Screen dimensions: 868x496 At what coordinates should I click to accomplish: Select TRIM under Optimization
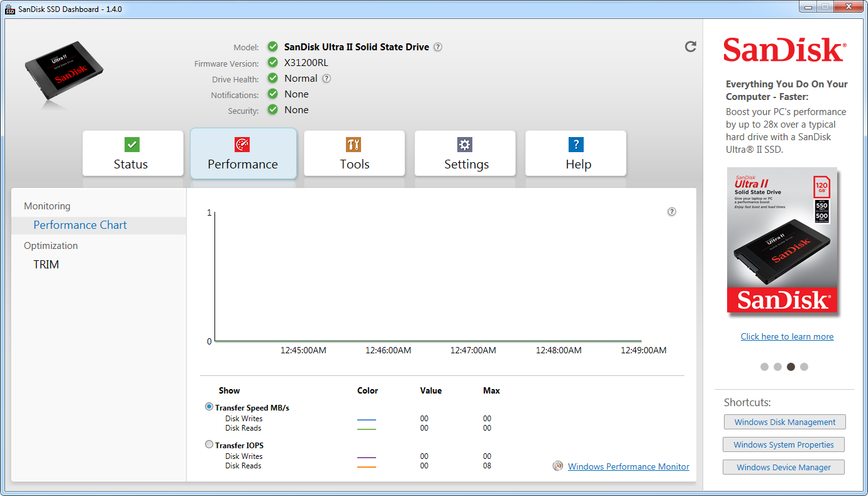[47, 265]
